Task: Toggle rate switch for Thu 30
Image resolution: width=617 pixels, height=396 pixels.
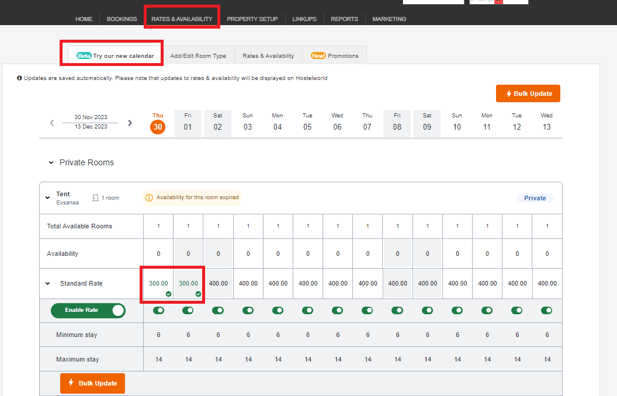Action: click(159, 311)
